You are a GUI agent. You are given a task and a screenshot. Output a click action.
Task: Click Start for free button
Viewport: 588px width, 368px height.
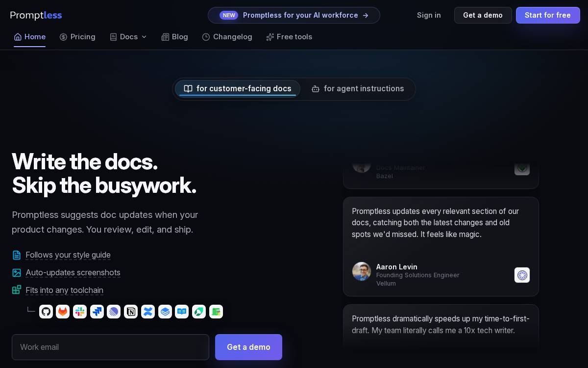coord(548,15)
